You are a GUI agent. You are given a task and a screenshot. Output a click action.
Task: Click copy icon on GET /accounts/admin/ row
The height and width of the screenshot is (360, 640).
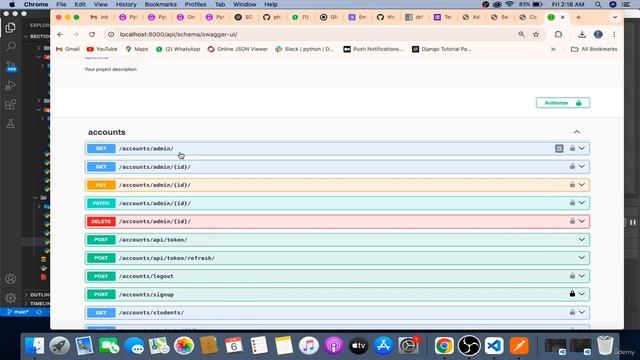[x=559, y=149]
